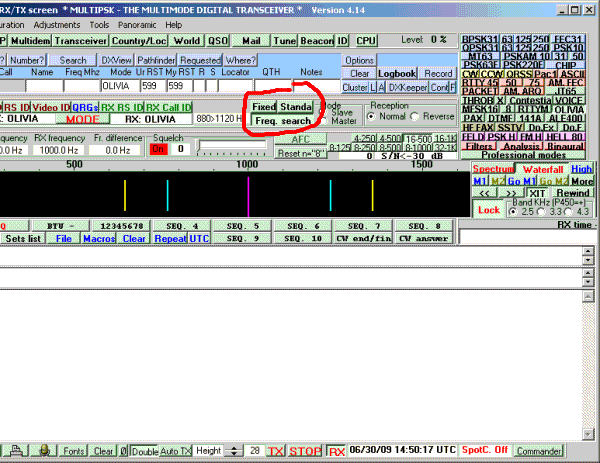Toggle the SpotC. Off indicator
600x463 pixels.
point(485,450)
